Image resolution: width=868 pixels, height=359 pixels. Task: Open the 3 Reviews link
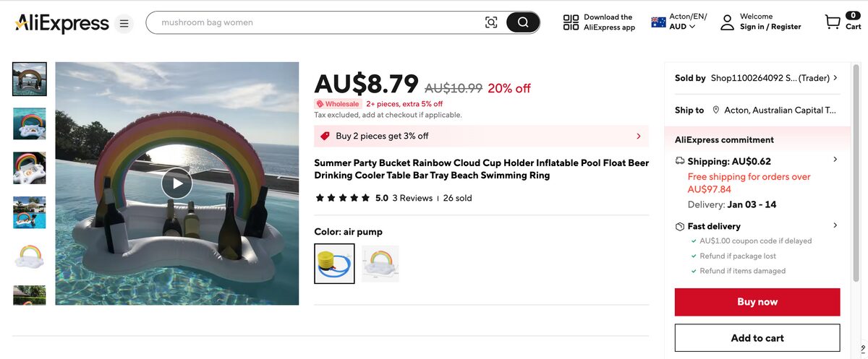coord(412,198)
